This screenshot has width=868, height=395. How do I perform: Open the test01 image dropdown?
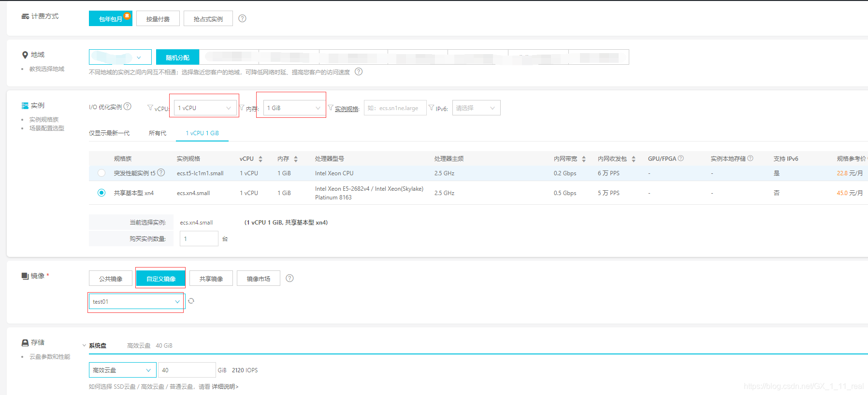136,301
